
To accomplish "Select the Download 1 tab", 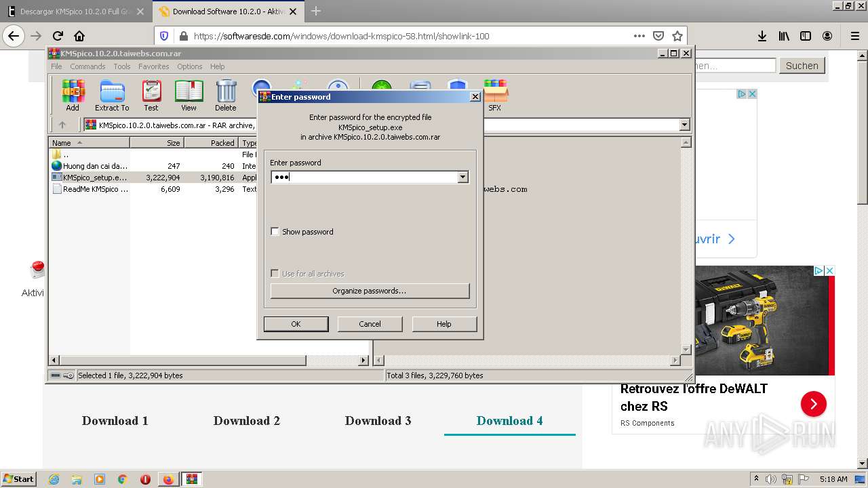I will [115, 421].
